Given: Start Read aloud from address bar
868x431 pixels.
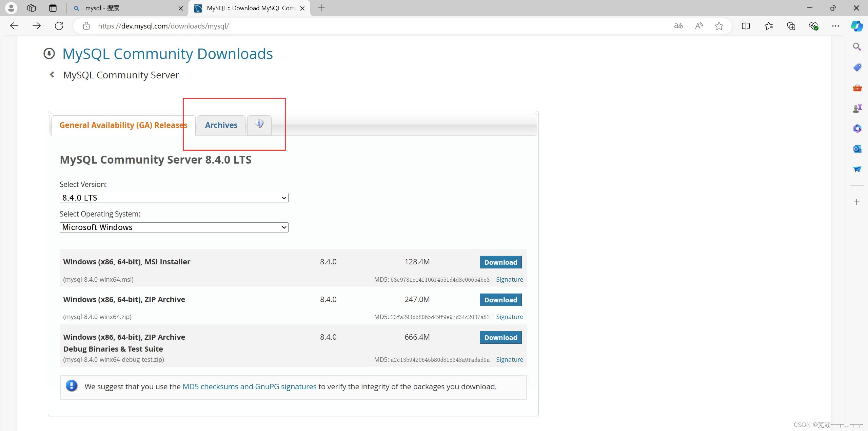Looking at the screenshot, I should (x=699, y=26).
